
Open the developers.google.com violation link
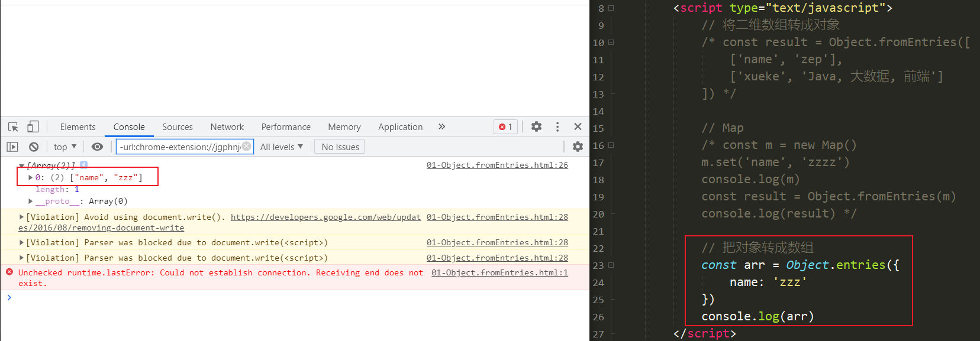[x=325, y=217]
